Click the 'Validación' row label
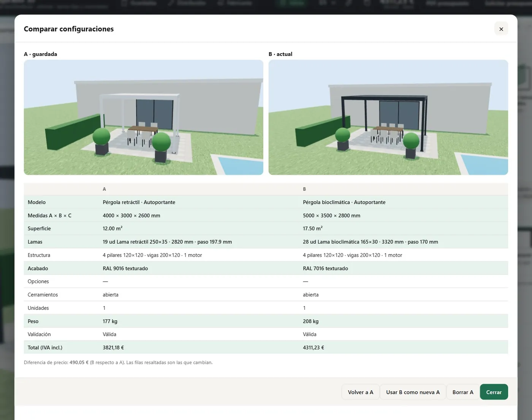Image resolution: width=532 pixels, height=420 pixels. [x=39, y=334]
